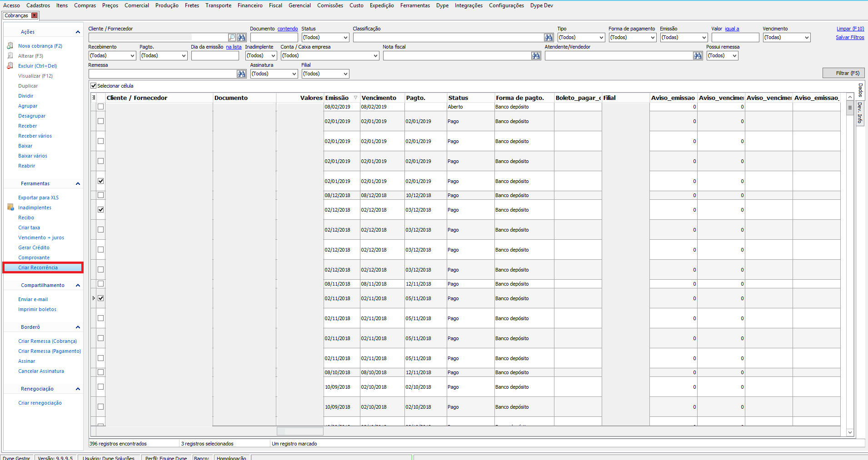This screenshot has height=460, width=868.
Task: Collapse the Borderô section
Action: pyautogui.click(x=78, y=327)
